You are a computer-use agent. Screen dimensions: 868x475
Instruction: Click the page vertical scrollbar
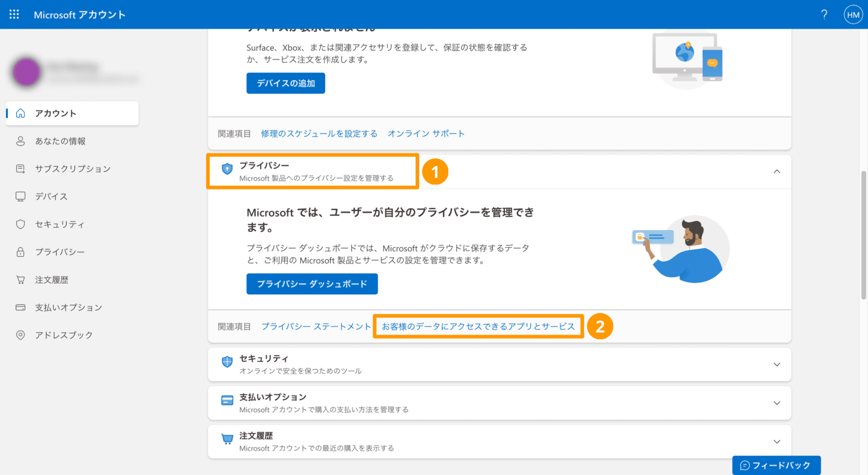pos(863,235)
